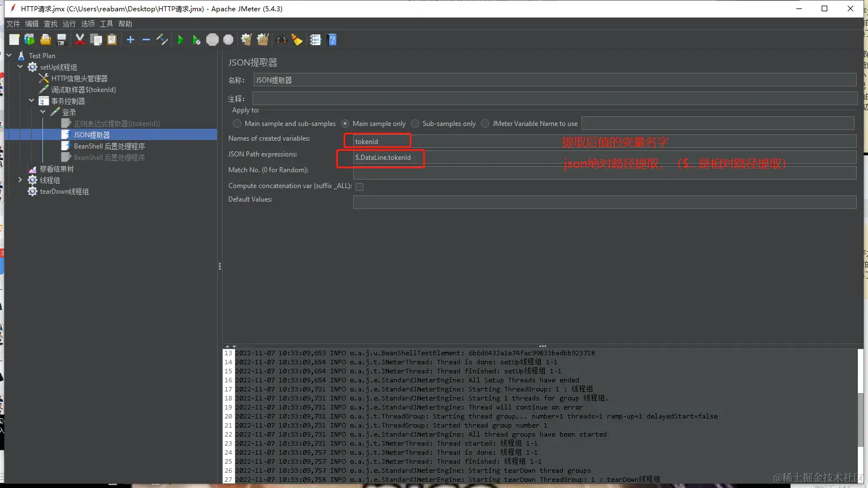Screen dimensions: 868x488
Task: Reset search with the yellow broom icon
Action: [297, 40]
